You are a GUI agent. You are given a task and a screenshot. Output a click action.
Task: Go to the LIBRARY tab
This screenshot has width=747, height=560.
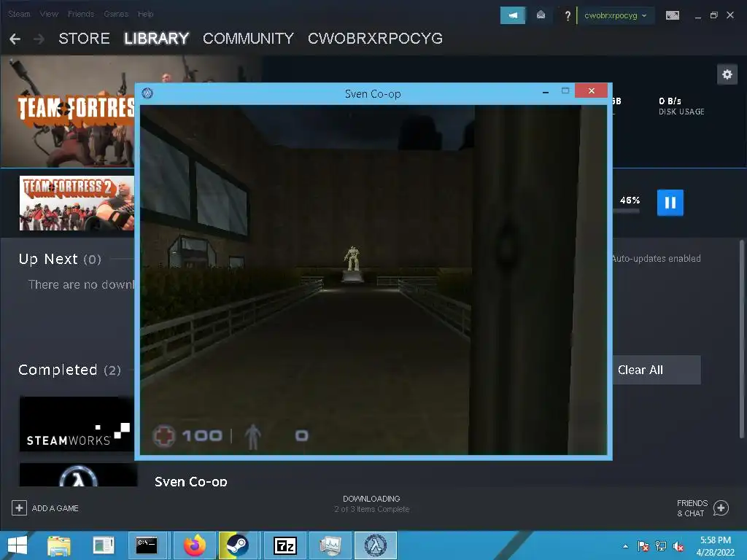tap(156, 39)
